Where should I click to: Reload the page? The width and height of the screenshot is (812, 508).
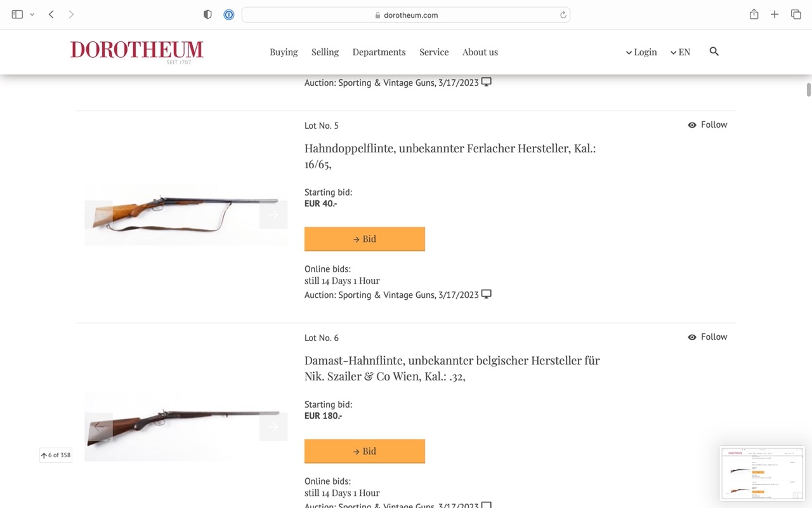pos(563,15)
